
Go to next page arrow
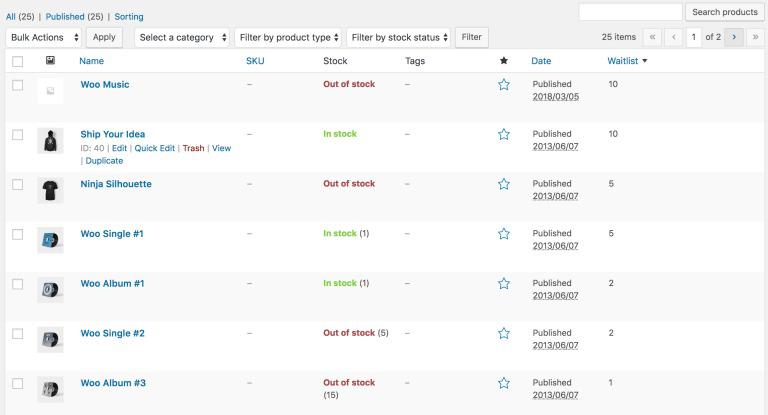[x=735, y=37]
